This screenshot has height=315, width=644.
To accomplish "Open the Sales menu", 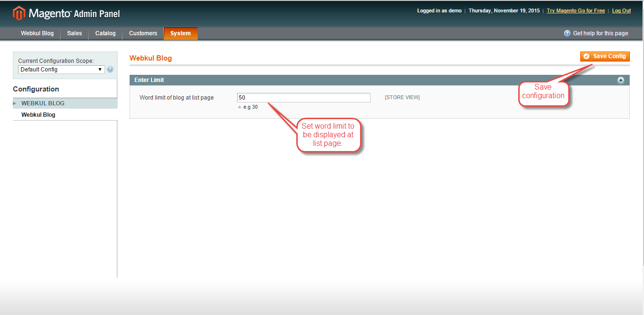I will (74, 33).
